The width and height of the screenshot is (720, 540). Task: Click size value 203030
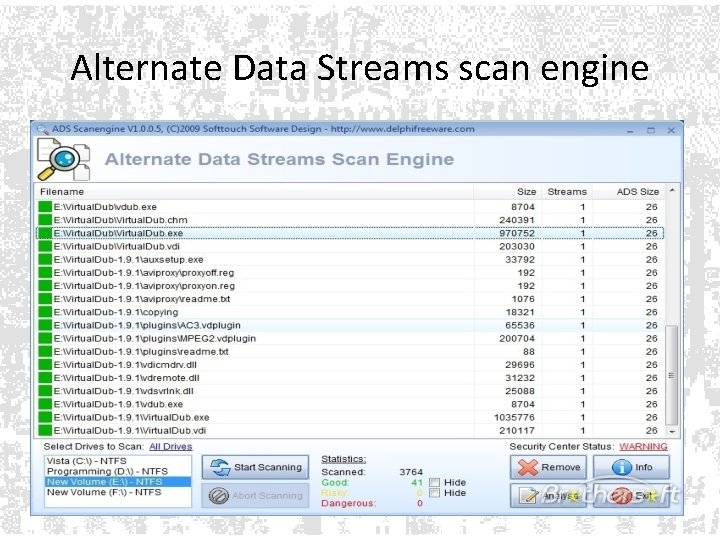pyautogui.click(x=517, y=247)
